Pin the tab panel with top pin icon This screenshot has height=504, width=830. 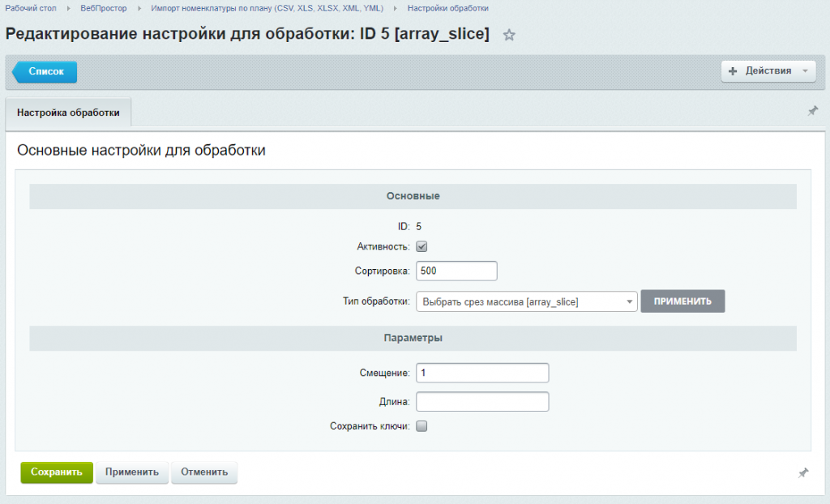point(812,111)
